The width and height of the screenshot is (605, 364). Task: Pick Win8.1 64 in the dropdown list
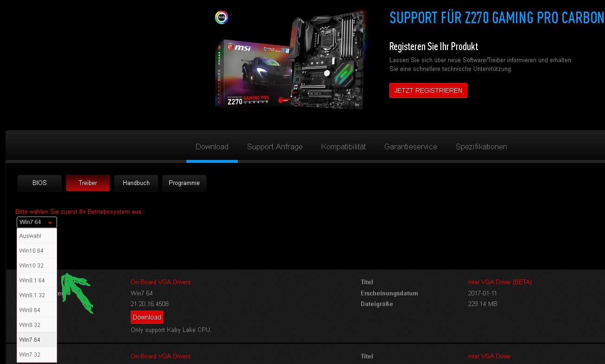[37, 280]
